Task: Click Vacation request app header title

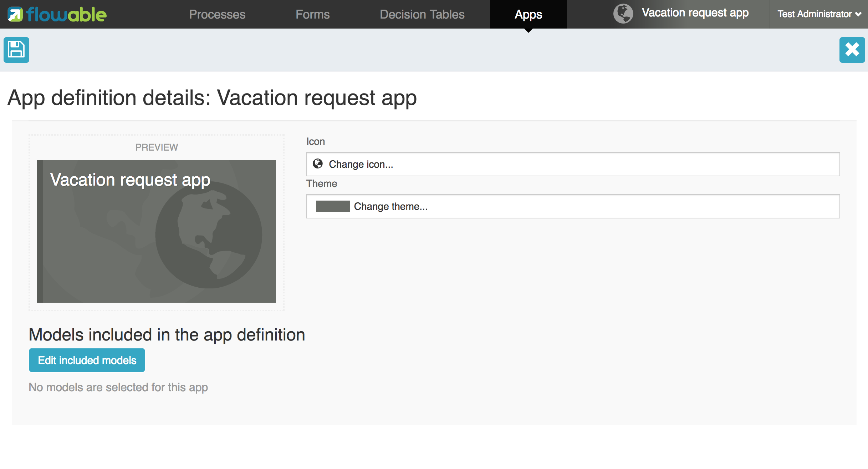Action: pyautogui.click(x=695, y=13)
